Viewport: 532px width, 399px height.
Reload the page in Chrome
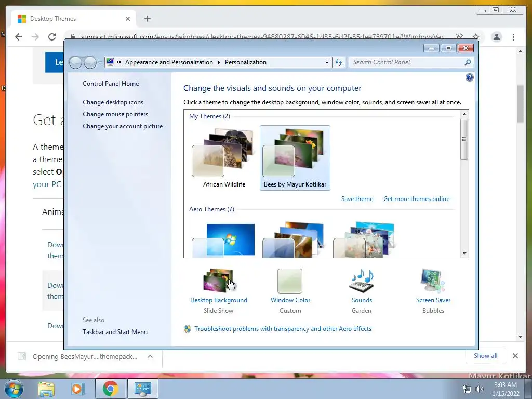coord(52,37)
